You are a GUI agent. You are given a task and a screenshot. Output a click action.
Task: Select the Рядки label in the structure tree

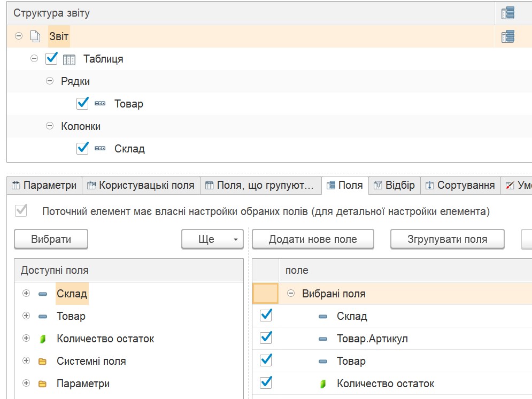pos(75,81)
